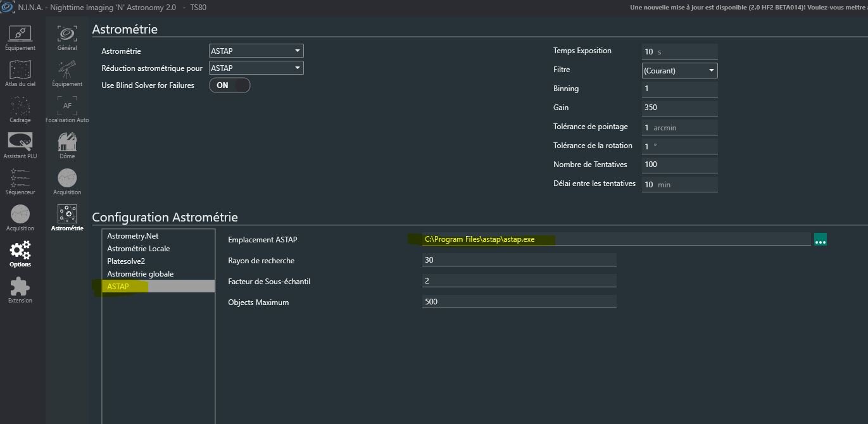Click the Configuration Astrométrie heading
This screenshot has height=424, width=868.
(165, 217)
